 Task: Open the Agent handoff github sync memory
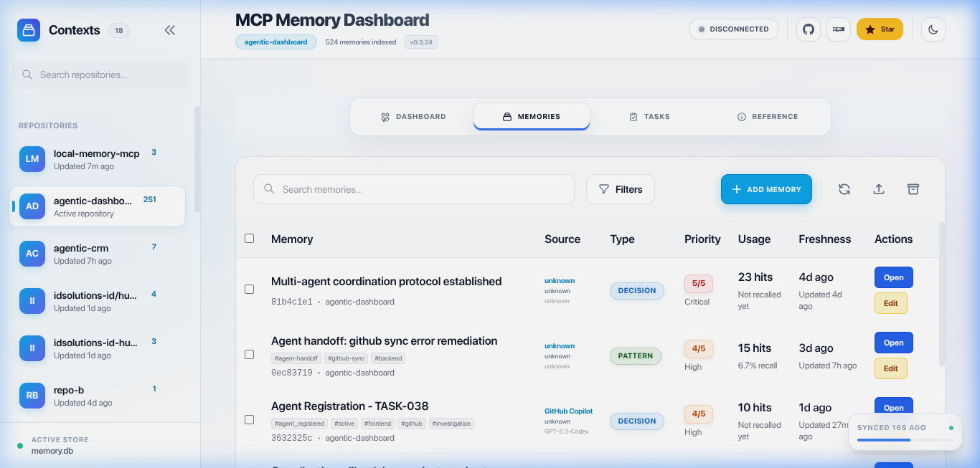893,343
